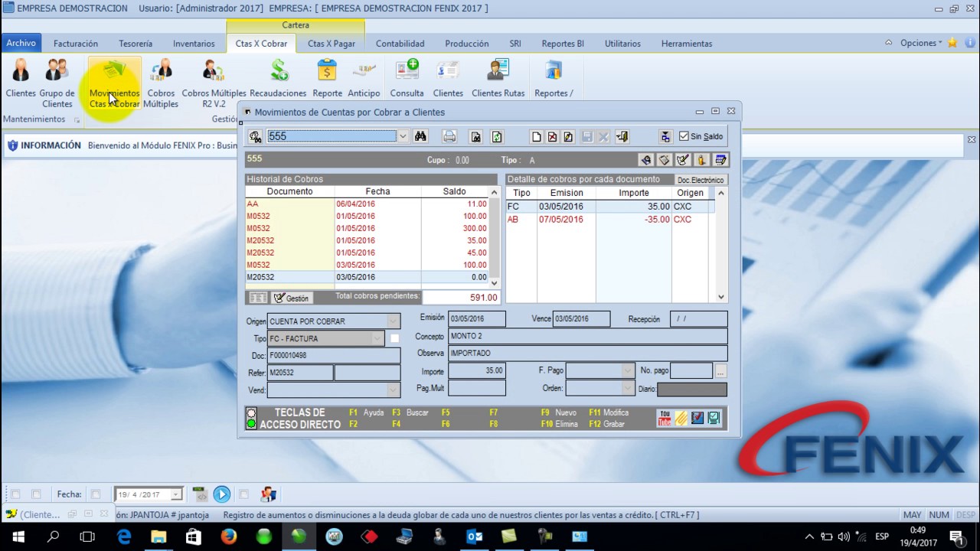
Task: Open Consulta ribbon icon
Action: pos(407,80)
